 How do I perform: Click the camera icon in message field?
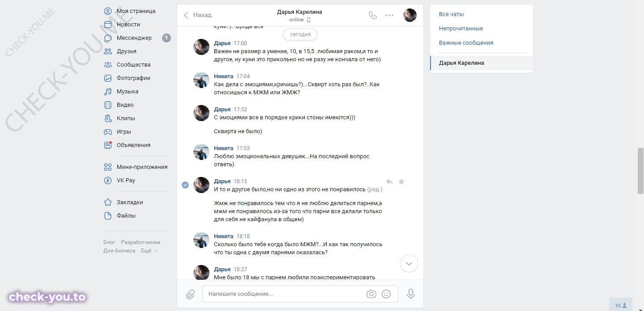(371, 294)
